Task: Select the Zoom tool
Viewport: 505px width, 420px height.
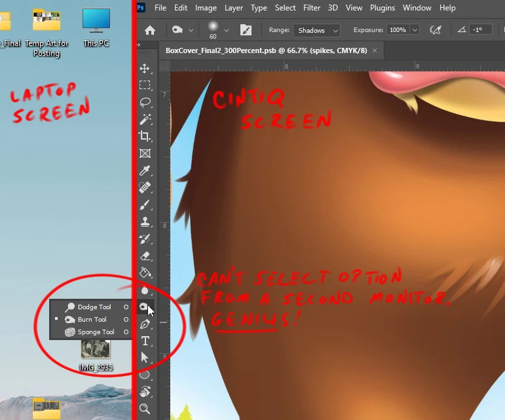Action: [x=145, y=409]
